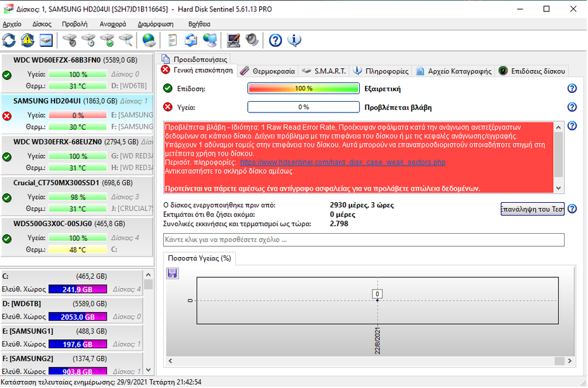Image resolution: width=588 pixels, height=388 pixels.
Task: Click the disk panel toolbar icon
Action: [x=46, y=40]
